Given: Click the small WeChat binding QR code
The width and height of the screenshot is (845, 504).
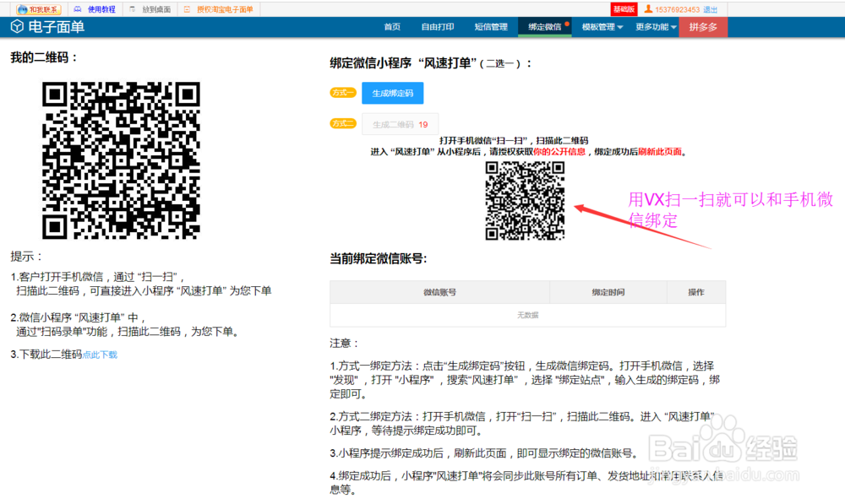Looking at the screenshot, I should (x=525, y=201).
